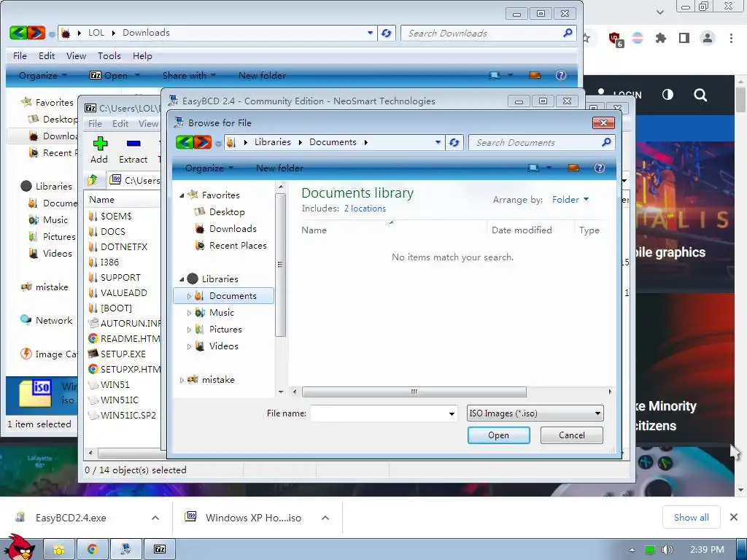Click the 7-Zip Add button
The image size is (747, 560).
(x=99, y=150)
